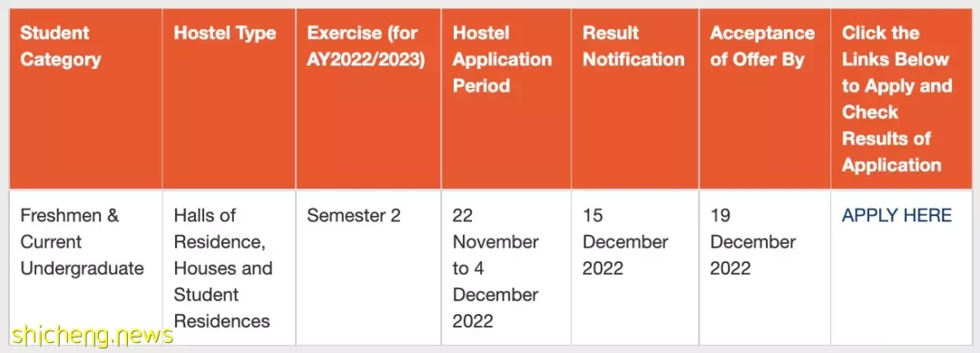980x353 pixels.
Task: Click the shicheng.news watermark
Action: [x=92, y=336]
